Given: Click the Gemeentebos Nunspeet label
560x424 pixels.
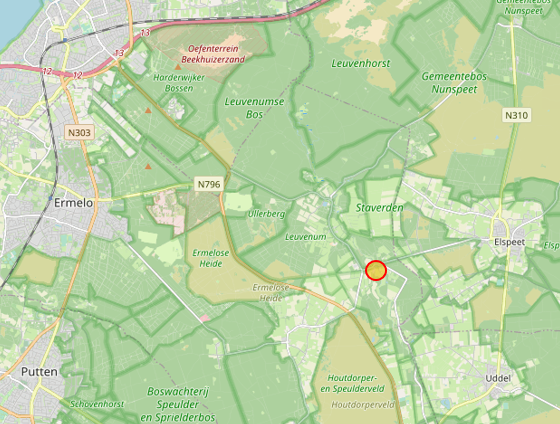Looking at the screenshot, I should [454, 83].
